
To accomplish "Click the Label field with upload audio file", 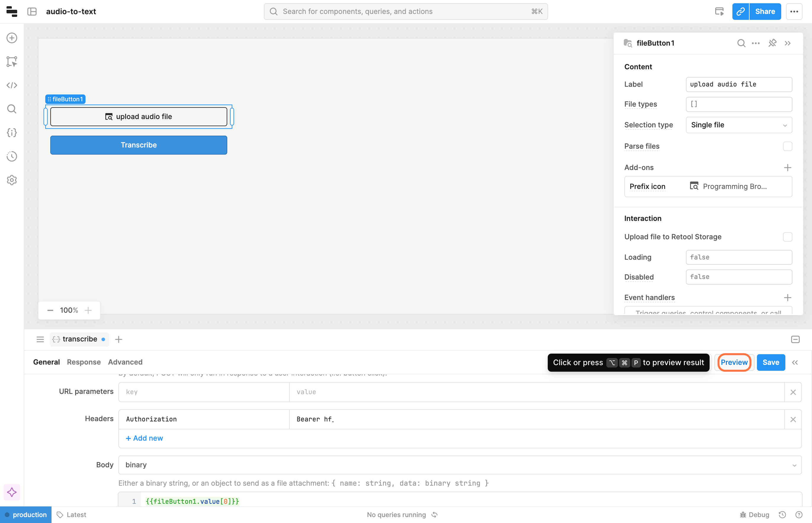I will [x=739, y=84].
